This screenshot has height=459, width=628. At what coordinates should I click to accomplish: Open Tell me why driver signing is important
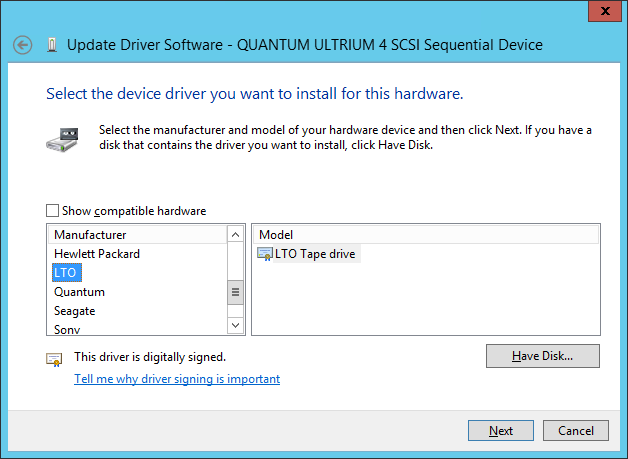[x=177, y=379]
